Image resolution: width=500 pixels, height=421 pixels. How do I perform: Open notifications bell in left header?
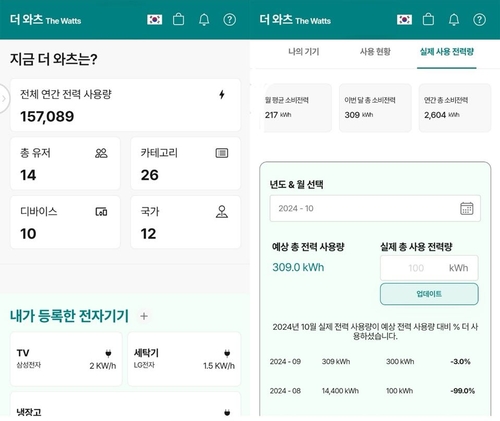tap(204, 20)
